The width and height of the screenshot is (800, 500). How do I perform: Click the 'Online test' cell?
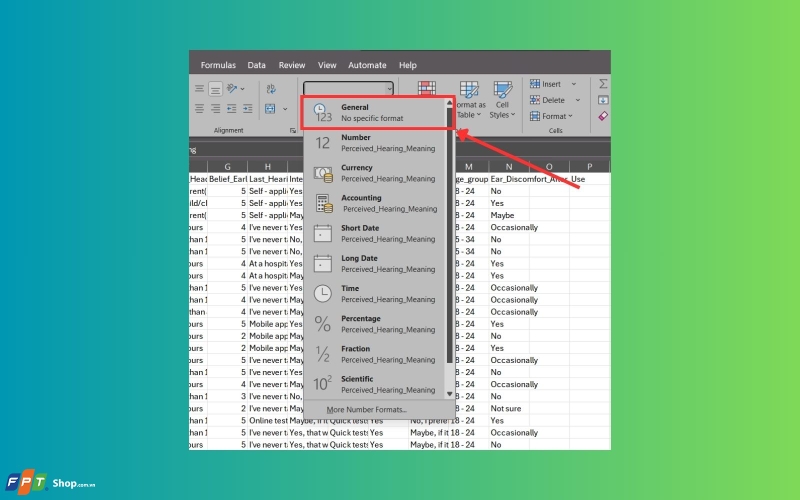pyautogui.click(x=268, y=420)
